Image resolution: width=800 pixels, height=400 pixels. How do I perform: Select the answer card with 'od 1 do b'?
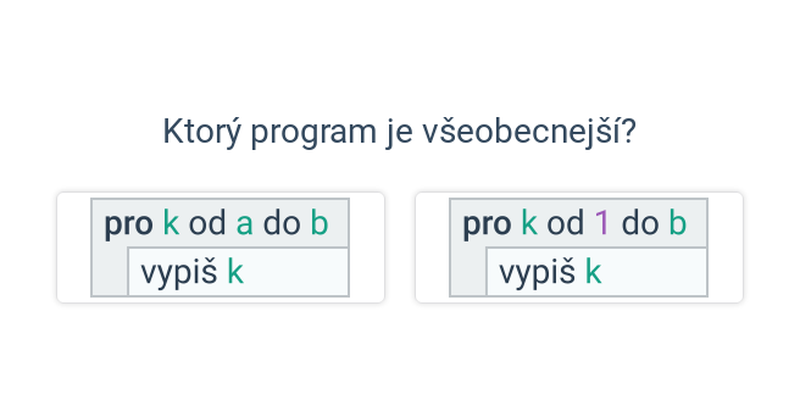[579, 247]
